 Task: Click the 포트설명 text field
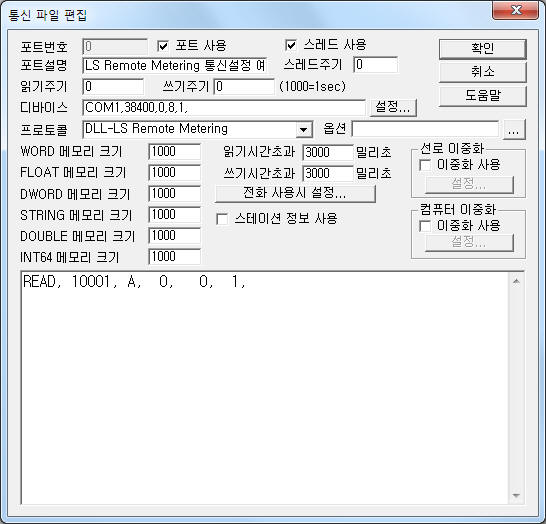click(175, 65)
